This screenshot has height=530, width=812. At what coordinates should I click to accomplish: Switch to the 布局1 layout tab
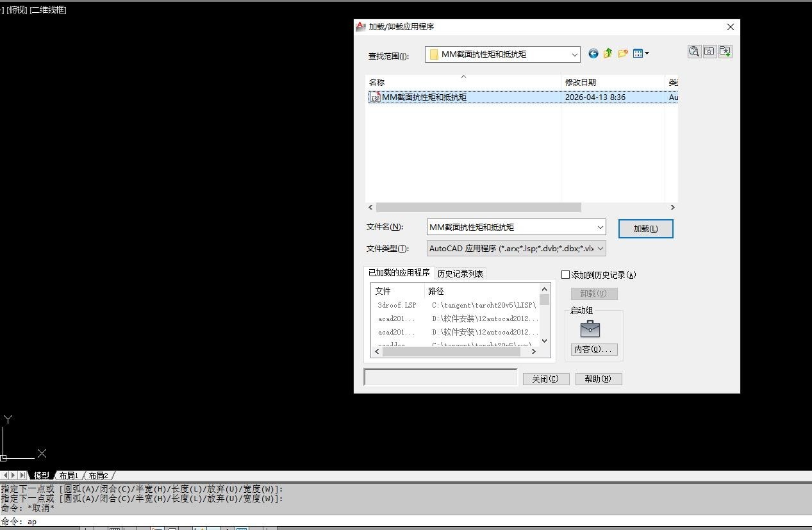click(69, 476)
